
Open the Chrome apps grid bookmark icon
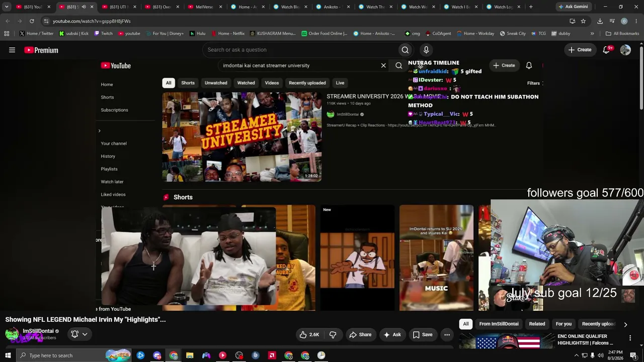point(7,34)
